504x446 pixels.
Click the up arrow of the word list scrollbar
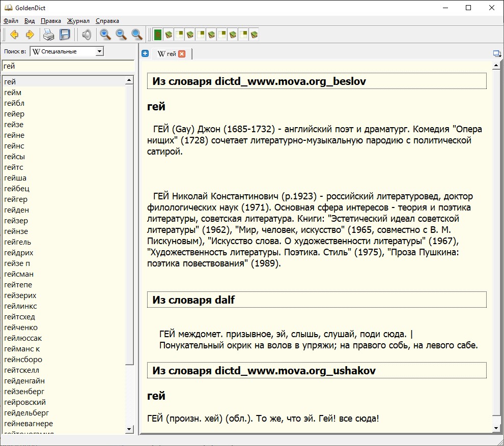pyautogui.click(x=129, y=80)
